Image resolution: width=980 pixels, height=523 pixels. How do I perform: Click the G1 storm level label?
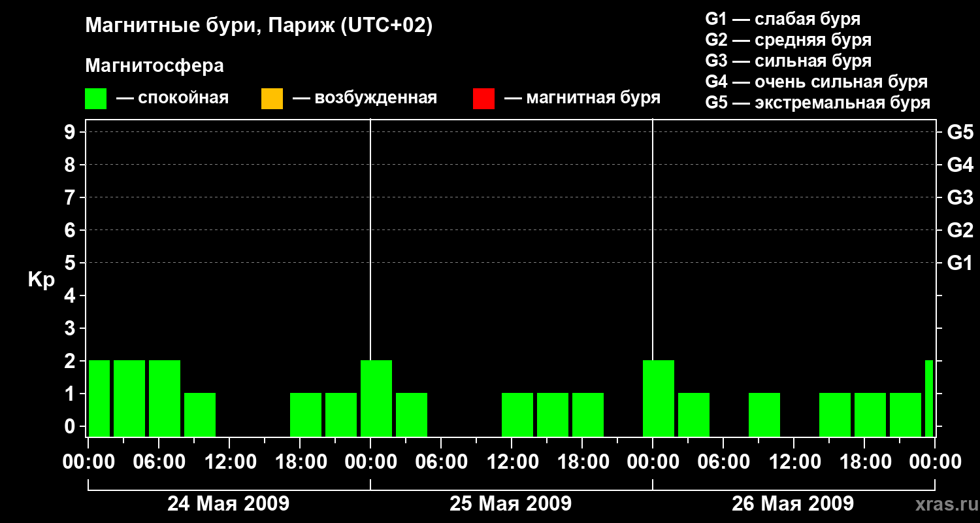(960, 263)
